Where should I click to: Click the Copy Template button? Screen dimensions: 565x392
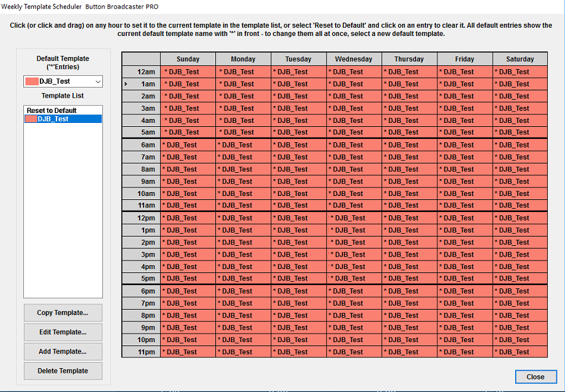[63, 313]
